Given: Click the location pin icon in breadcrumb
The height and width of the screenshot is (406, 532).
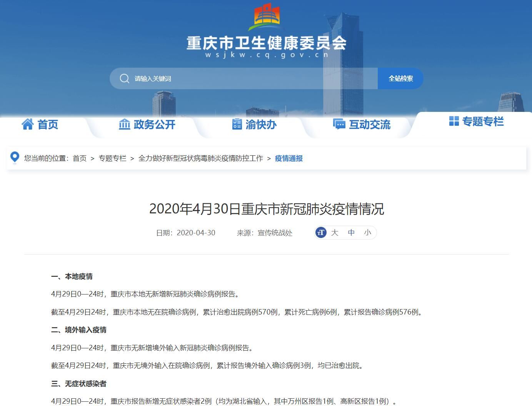Looking at the screenshot, I should (15, 158).
